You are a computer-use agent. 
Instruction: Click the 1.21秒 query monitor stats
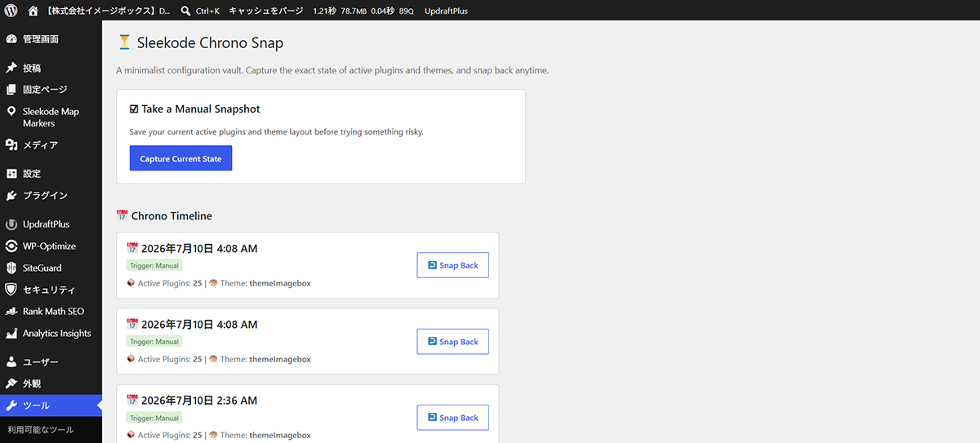[x=326, y=11]
